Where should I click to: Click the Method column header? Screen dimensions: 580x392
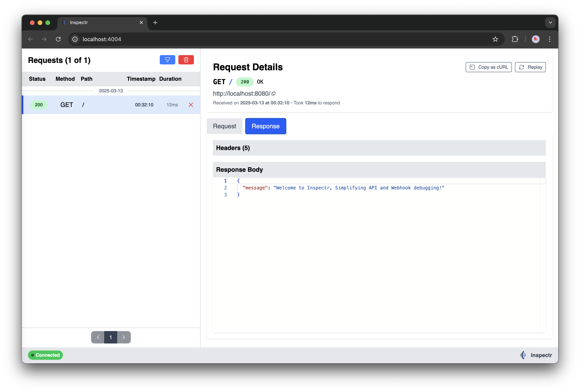click(x=65, y=79)
